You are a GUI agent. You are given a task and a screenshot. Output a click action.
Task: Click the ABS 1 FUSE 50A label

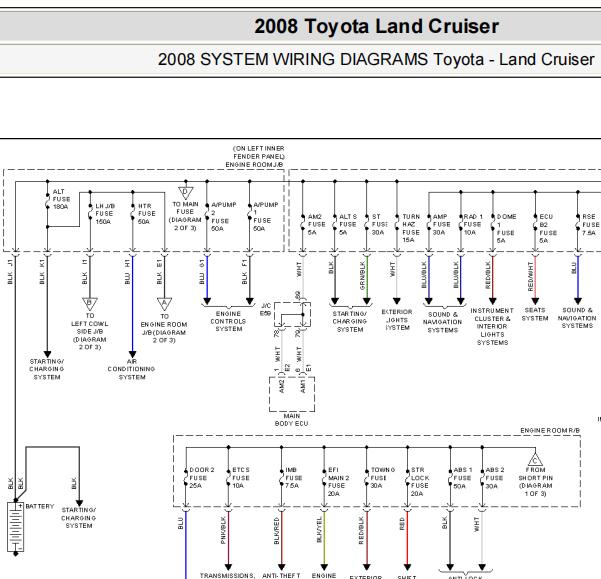463,477
